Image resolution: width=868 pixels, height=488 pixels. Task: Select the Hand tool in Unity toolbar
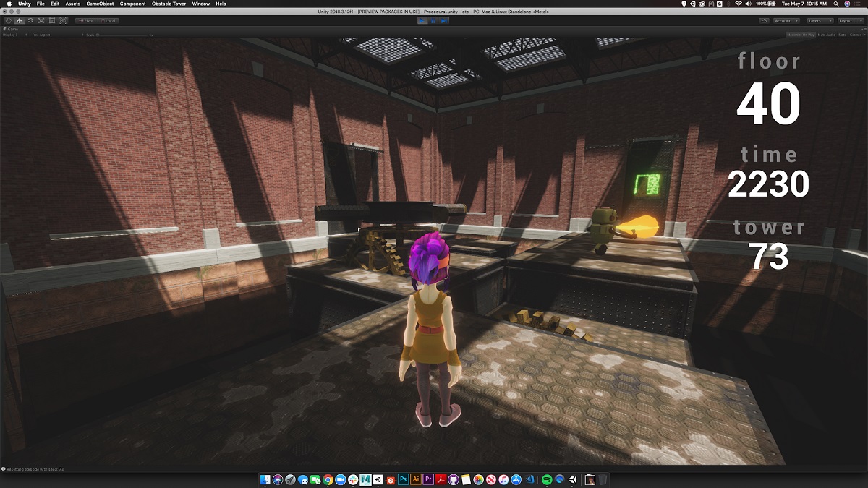[x=8, y=20]
